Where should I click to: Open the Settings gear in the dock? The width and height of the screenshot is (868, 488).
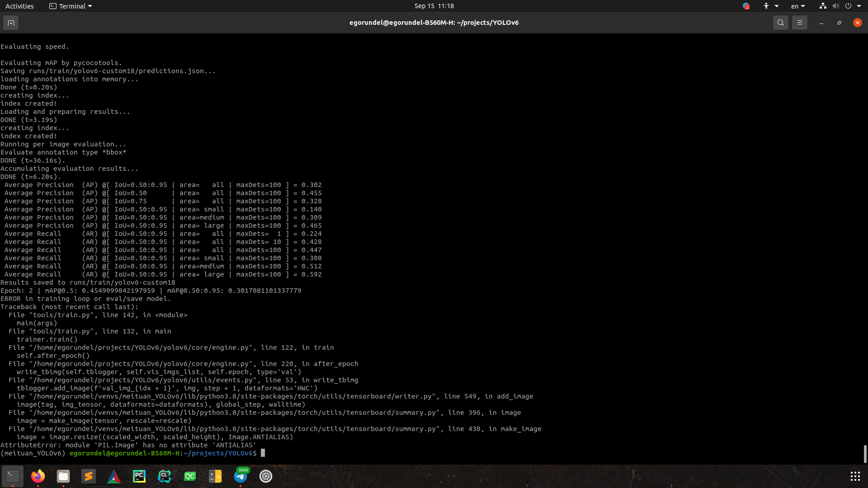tap(265, 476)
